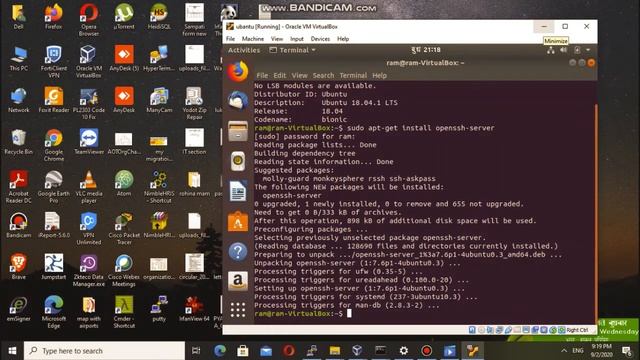This screenshot has width=640, height=360.
Task: Open VirtualBox Help menu
Action: (343, 39)
